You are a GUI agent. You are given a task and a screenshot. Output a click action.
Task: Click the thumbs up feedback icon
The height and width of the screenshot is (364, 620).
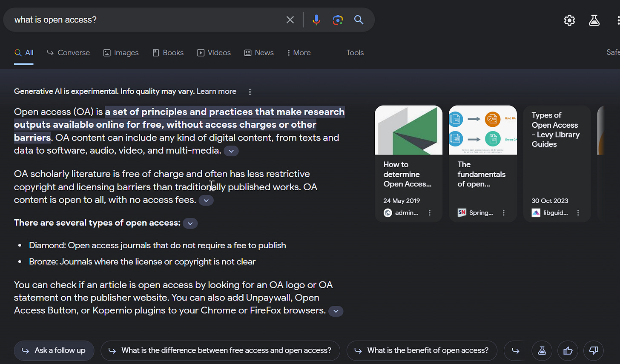tap(568, 351)
